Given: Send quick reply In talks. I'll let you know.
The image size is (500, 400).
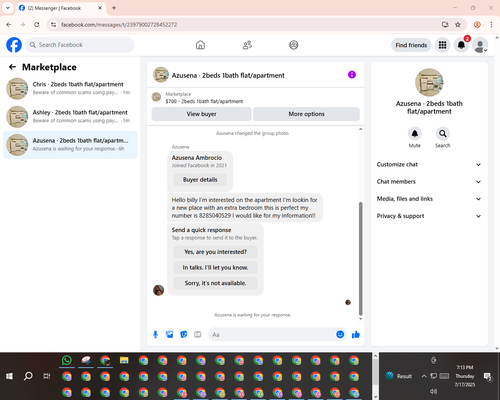Looking at the screenshot, I should [215, 267].
